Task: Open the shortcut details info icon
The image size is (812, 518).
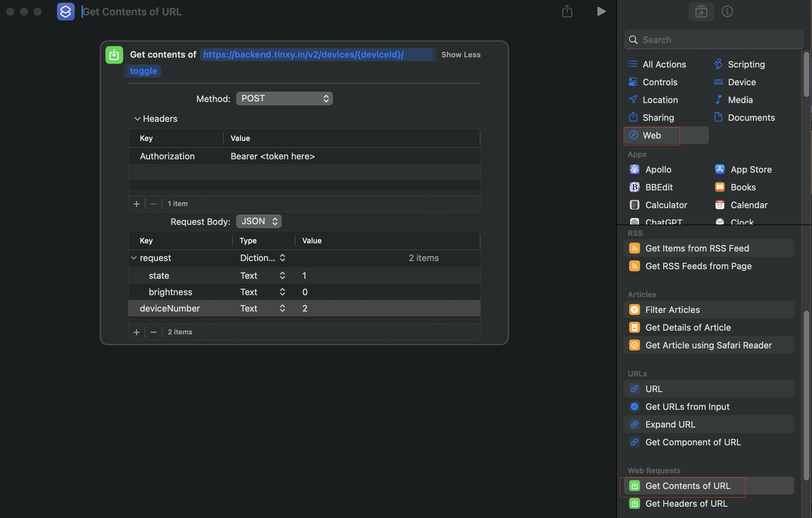Action: [727, 12]
